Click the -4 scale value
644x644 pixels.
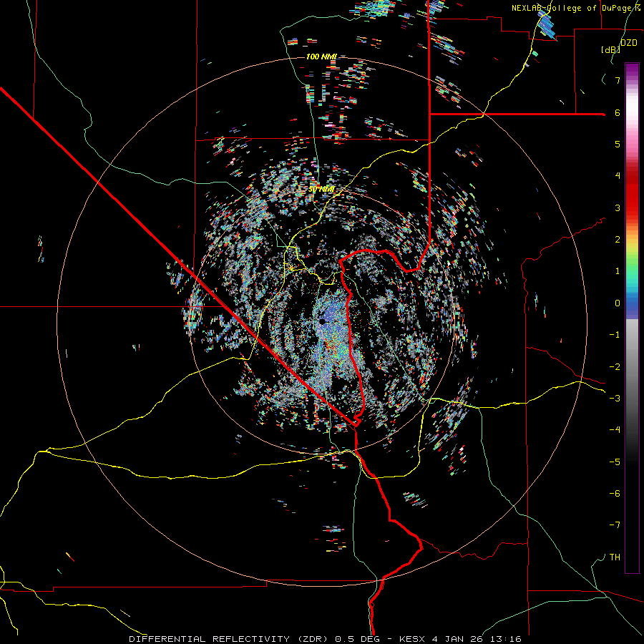[x=615, y=430]
